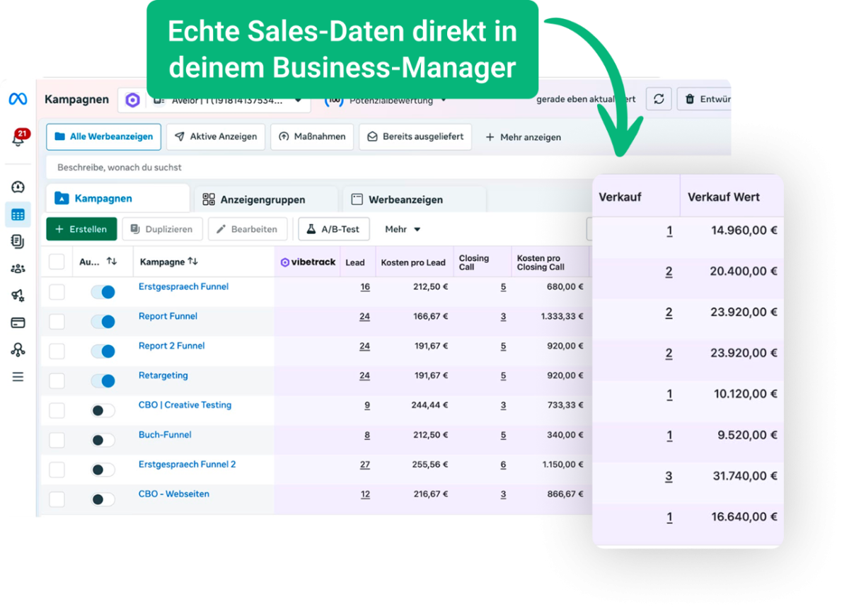
Task: Click the Duplizieren button
Action: tap(162, 229)
